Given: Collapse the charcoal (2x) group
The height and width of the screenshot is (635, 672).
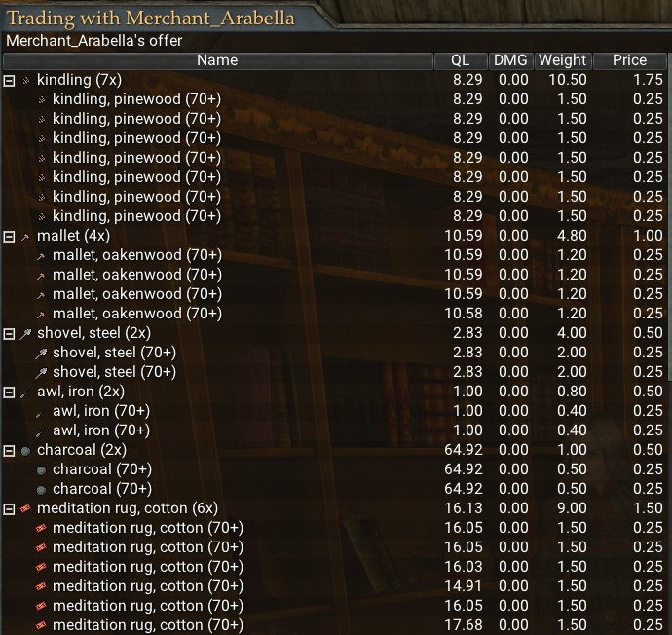Looking at the screenshot, I should tap(10, 450).
